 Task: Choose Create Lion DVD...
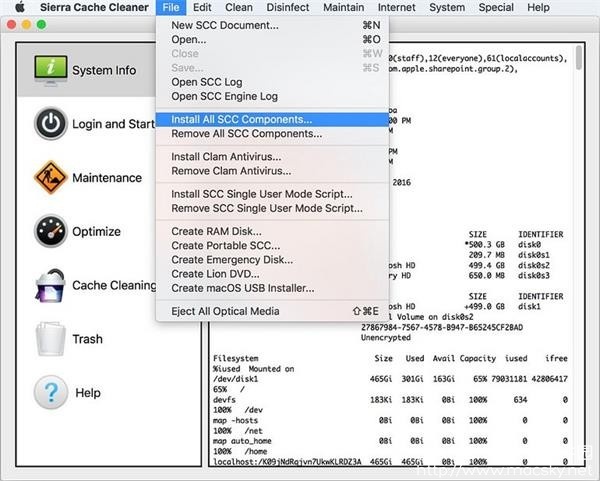pos(272,274)
